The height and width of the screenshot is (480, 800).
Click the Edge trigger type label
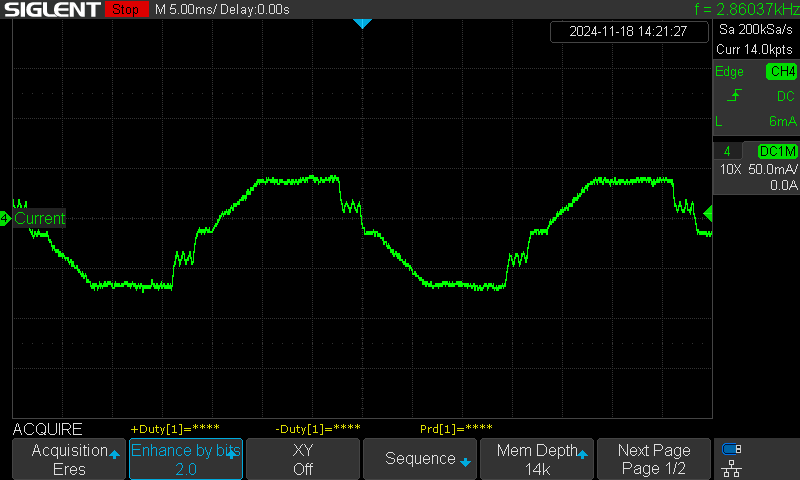pos(729,71)
